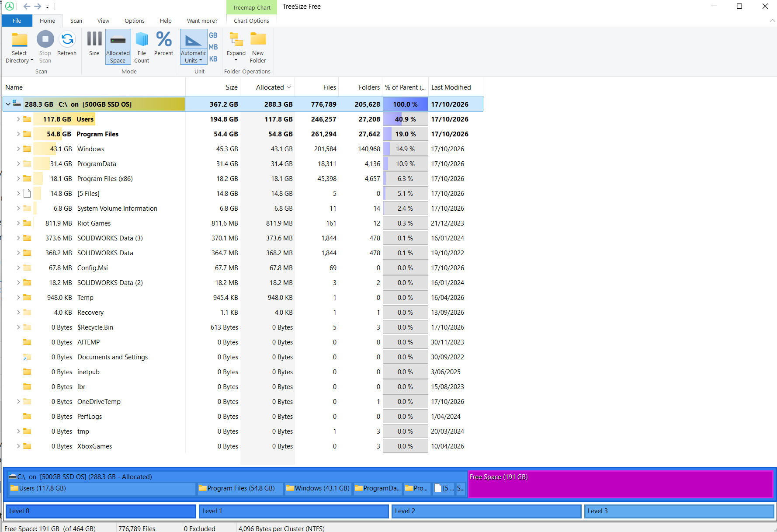This screenshot has width=777, height=532.
Task: Expand the Windows folder
Action: click(x=18, y=149)
